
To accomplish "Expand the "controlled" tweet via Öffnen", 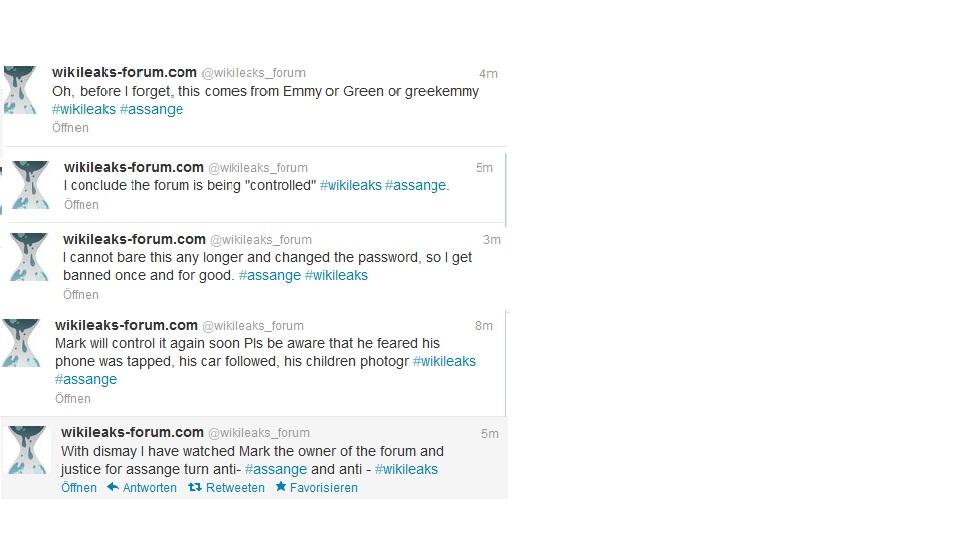I will pyautogui.click(x=81, y=204).
